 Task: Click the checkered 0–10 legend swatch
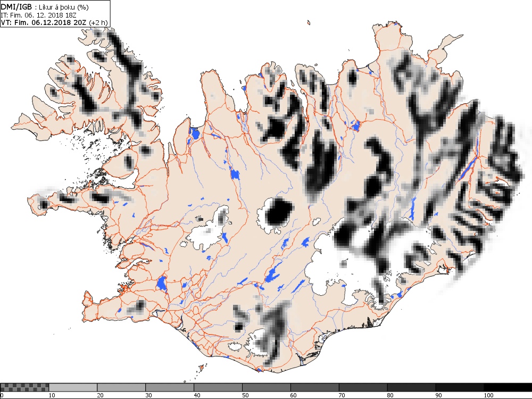coord(24,387)
